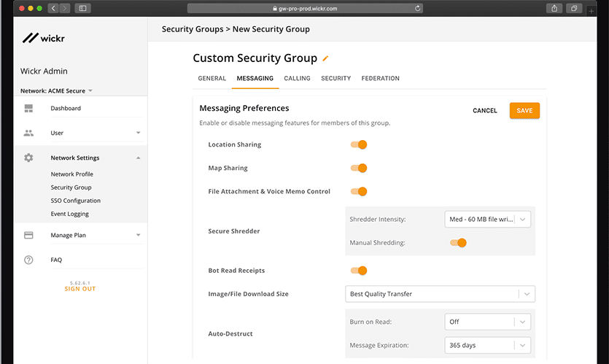Open the Burn on Read dropdown
The height and width of the screenshot is (364, 609).
pyautogui.click(x=487, y=322)
